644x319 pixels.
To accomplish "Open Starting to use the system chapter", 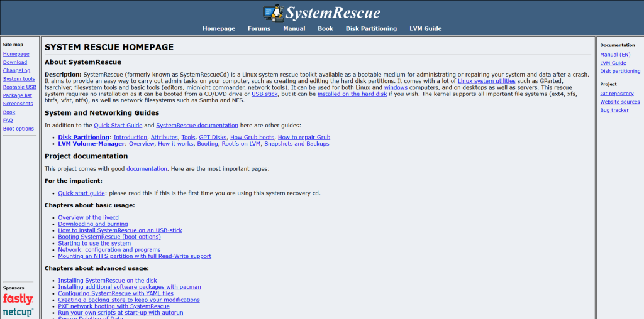I will pyautogui.click(x=94, y=243).
